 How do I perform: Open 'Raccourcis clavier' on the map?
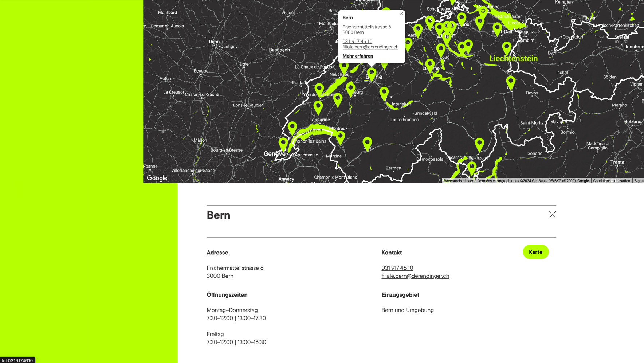click(x=458, y=181)
